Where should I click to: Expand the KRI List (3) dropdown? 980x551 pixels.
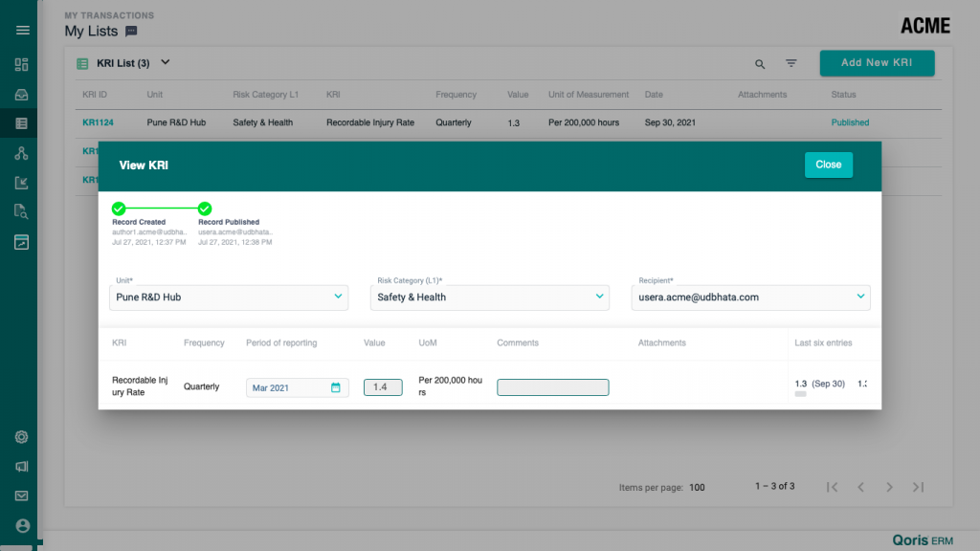tap(165, 62)
